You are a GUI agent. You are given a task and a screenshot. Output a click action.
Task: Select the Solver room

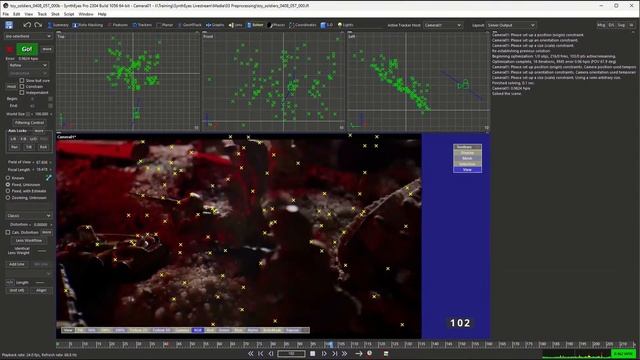[x=255, y=25]
